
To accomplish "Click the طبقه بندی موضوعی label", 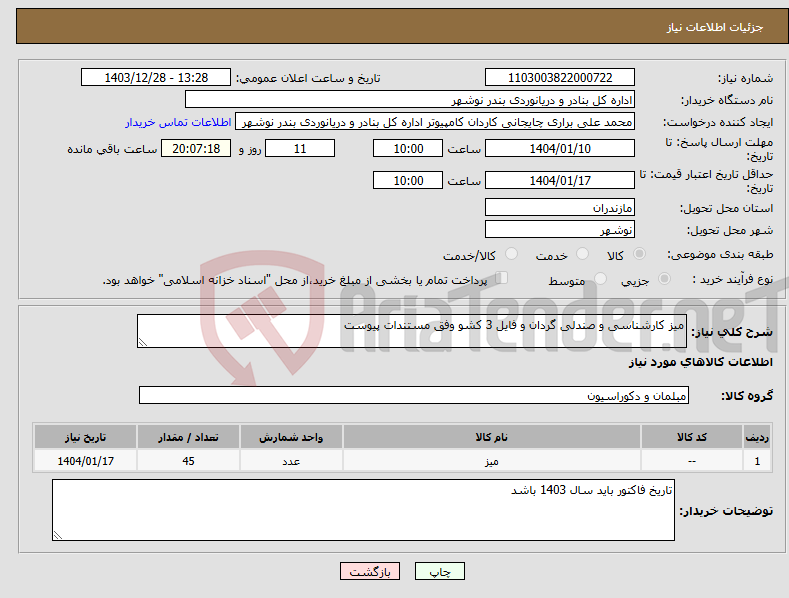I will [720, 255].
